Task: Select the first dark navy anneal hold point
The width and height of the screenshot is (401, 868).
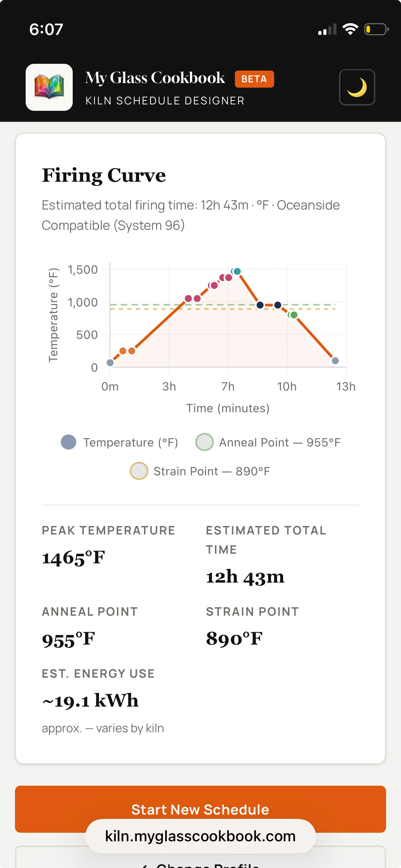Action: point(260,305)
